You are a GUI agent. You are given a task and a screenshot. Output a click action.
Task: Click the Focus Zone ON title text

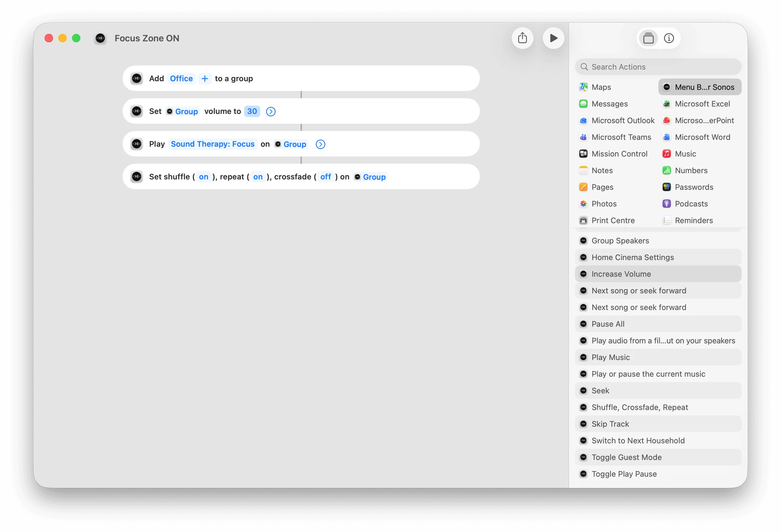click(147, 38)
